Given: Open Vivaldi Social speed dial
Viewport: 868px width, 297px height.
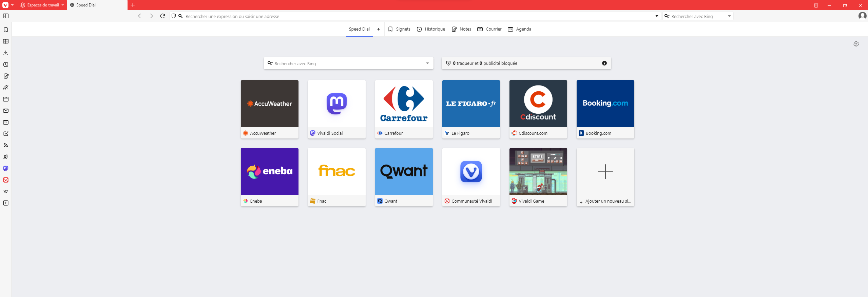Looking at the screenshot, I should tap(337, 109).
